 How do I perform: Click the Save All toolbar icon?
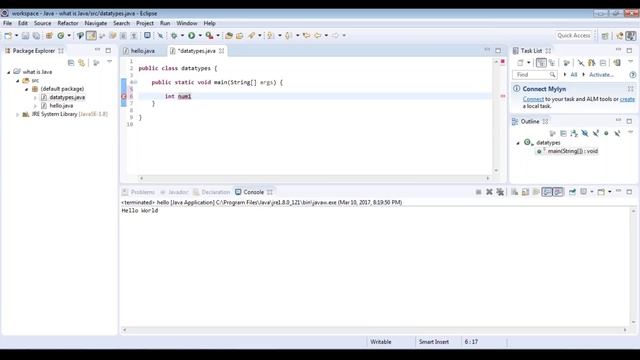36,36
